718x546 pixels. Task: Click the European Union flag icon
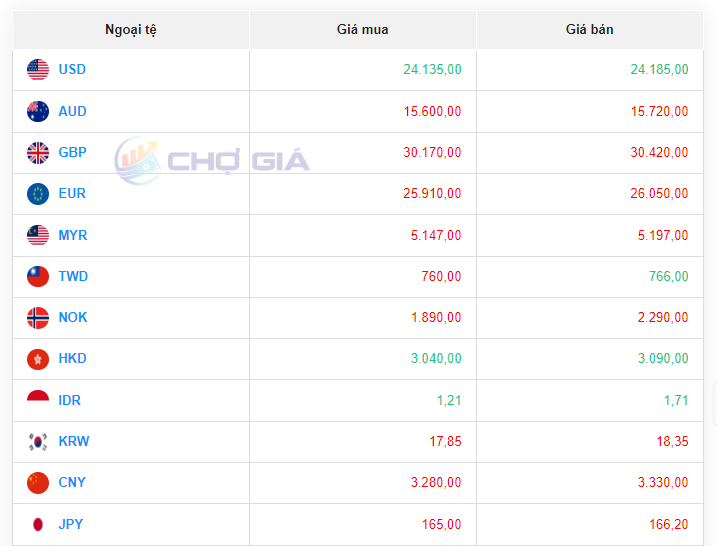pos(38,194)
